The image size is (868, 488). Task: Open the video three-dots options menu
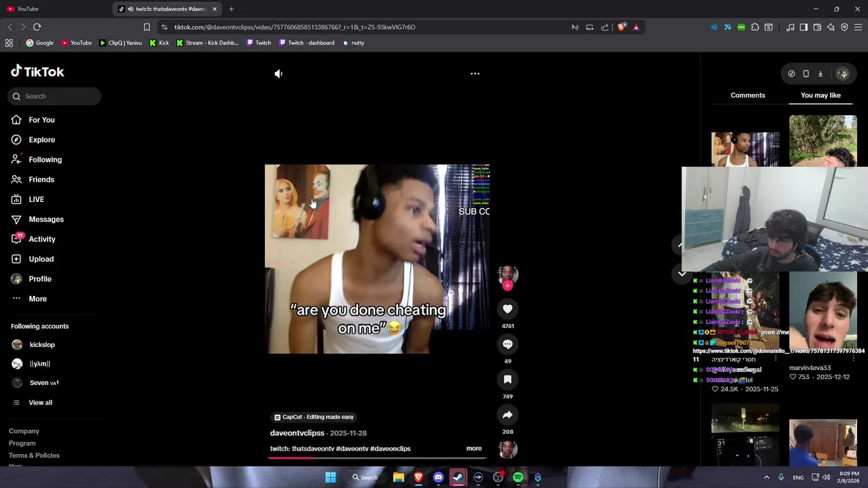(475, 73)
